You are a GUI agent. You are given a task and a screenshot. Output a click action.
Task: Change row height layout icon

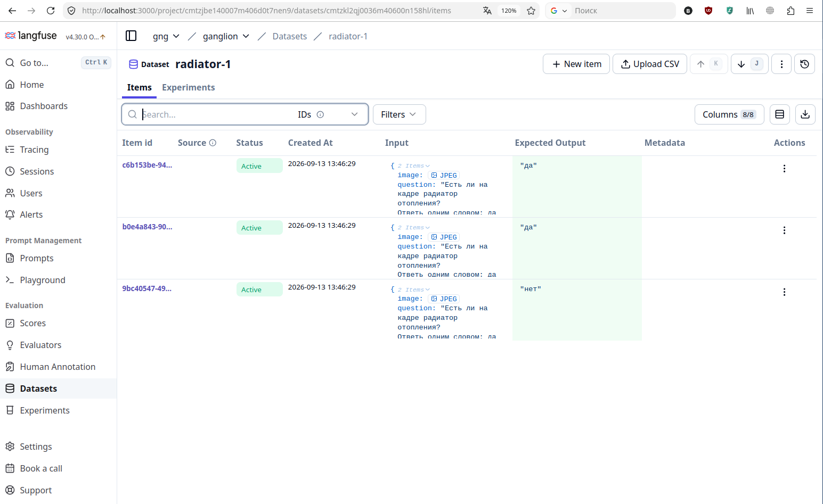(x=779, y=114)
